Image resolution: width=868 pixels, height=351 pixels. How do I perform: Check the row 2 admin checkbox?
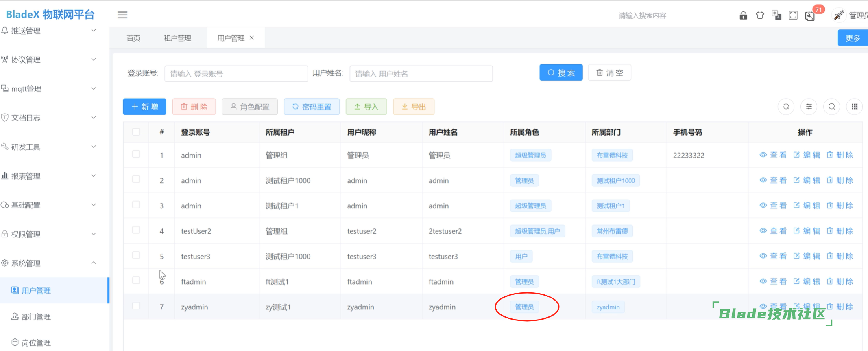(136, 180)
